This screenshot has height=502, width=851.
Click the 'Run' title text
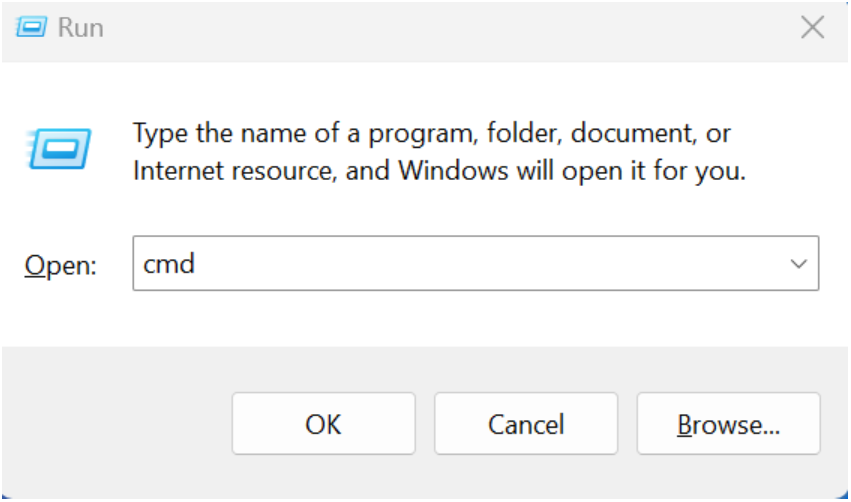tap(81, 27)
